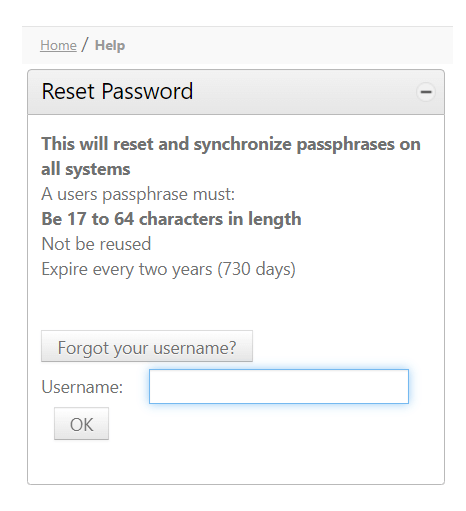Image resolution: width=466 pixels, height=511 pixels.
Task: Click the 'all systems' bold text
Action: [x=86, y=169]
